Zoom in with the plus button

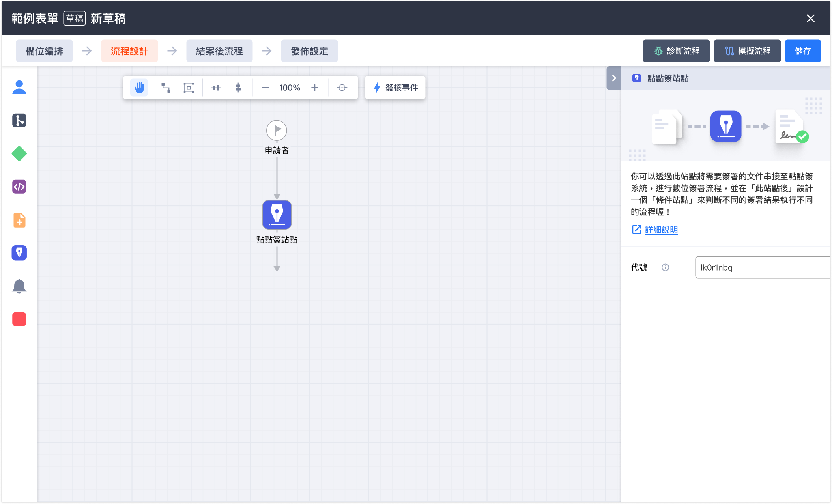pos(314,88)
